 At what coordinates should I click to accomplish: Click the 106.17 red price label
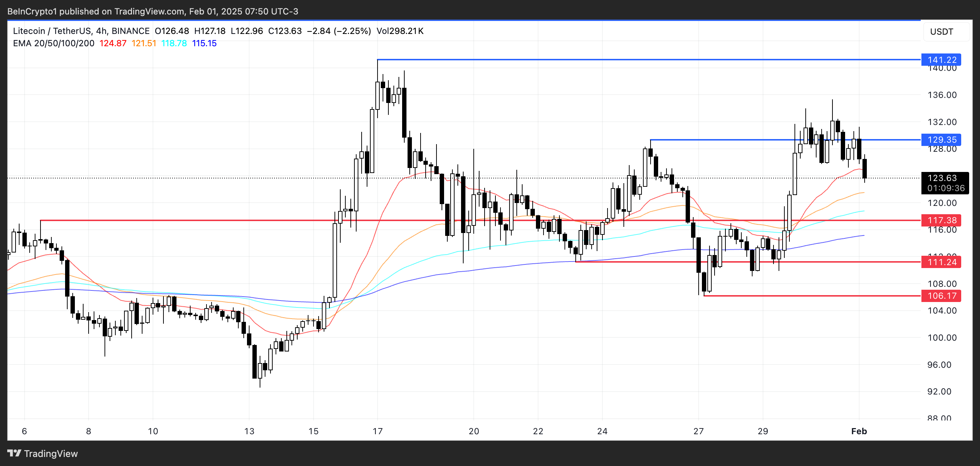941,296
